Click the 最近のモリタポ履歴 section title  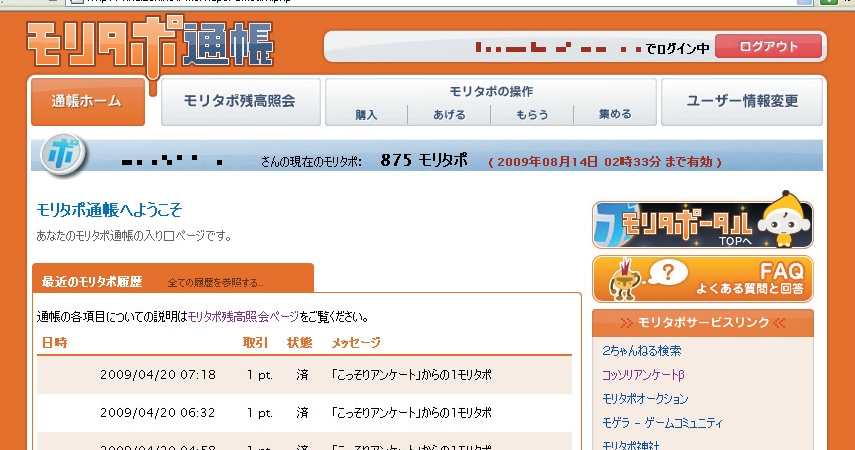(92, 282)
